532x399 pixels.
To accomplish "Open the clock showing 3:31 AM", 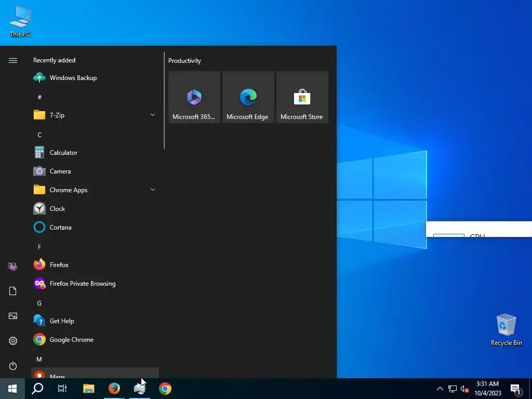I will (x=487, y=389).
